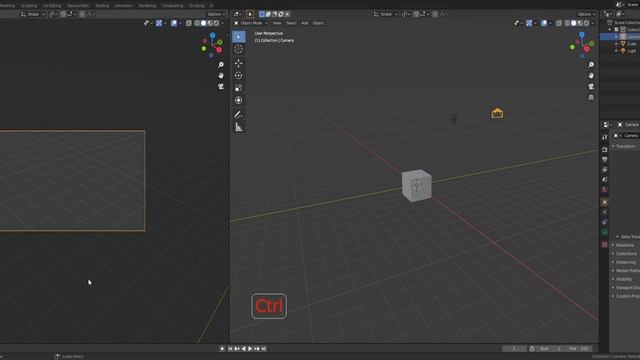Switch to the UV Editing workspace tab
Viewport: 640px width, 360px height.
[52, 6]
